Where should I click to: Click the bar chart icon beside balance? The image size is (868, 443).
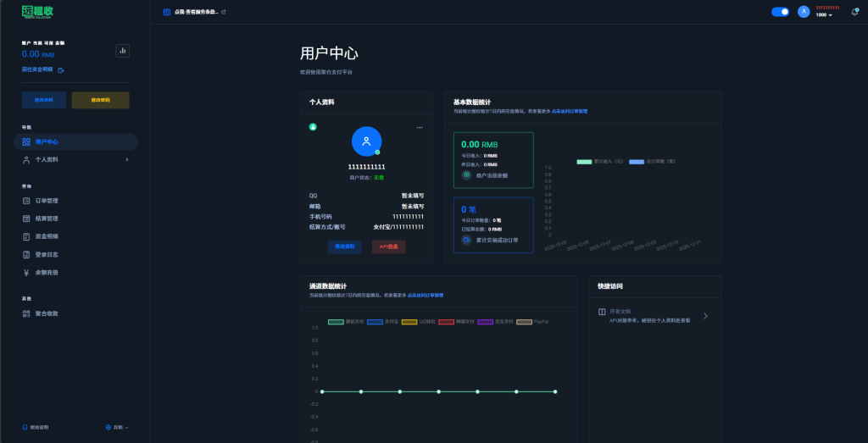click(x=122, y=51)
